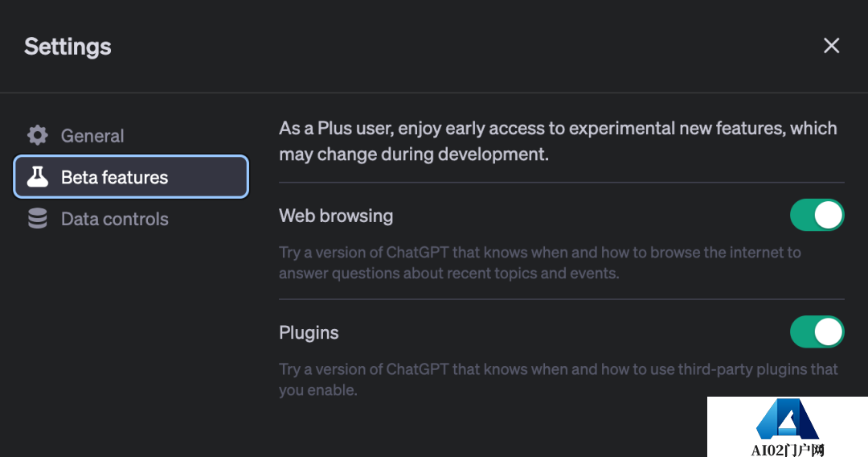Close the Settings dialog with X
This screenshot has width=868, height=457.
(831, 46)
